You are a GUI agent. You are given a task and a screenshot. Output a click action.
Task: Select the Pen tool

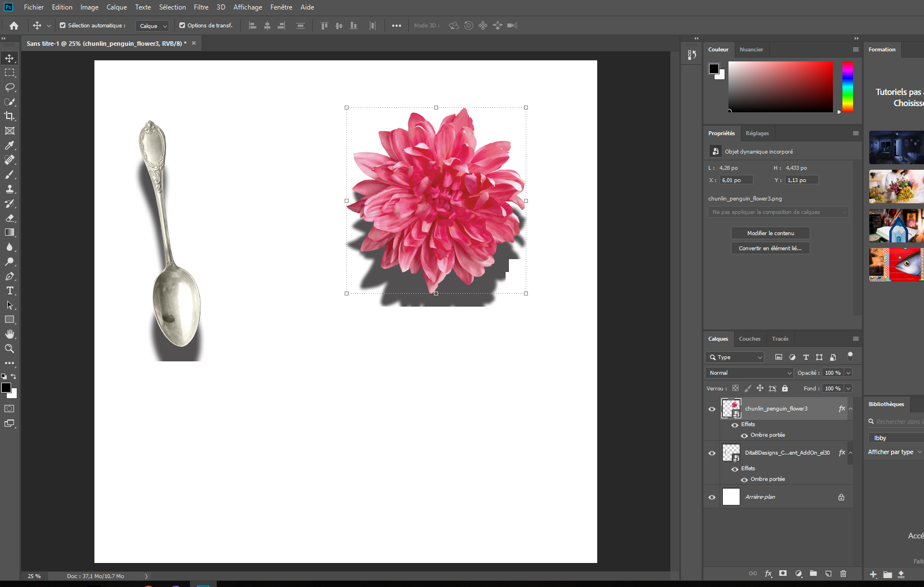(x=9, y=276)
